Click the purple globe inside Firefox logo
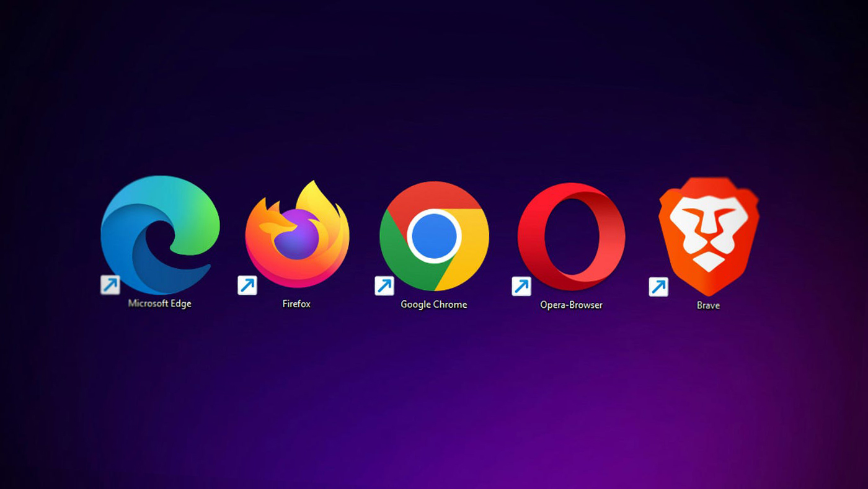 [297, 235]
